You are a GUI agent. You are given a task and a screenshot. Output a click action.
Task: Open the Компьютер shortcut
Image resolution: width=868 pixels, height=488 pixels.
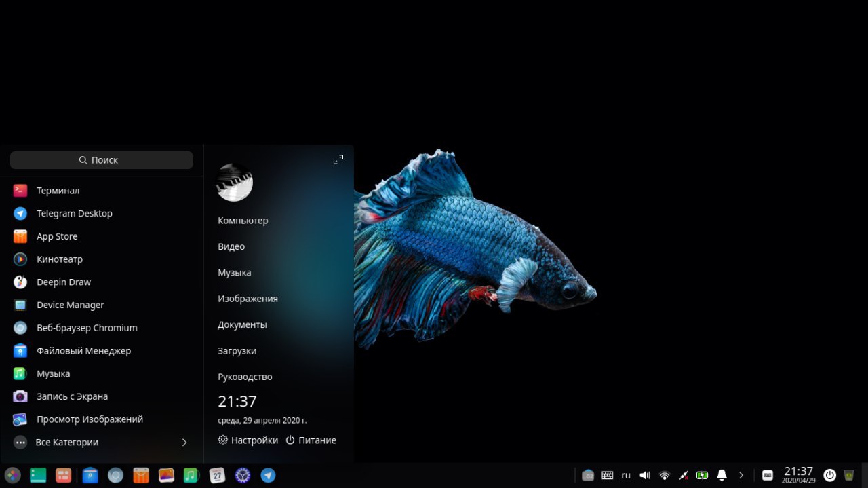click(x=243, y=221)
